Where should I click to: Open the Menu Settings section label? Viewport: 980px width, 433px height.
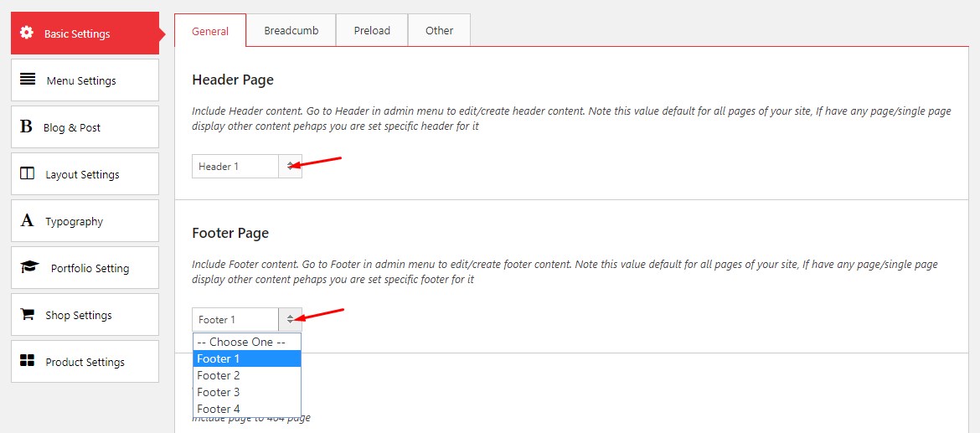[81, 81]
